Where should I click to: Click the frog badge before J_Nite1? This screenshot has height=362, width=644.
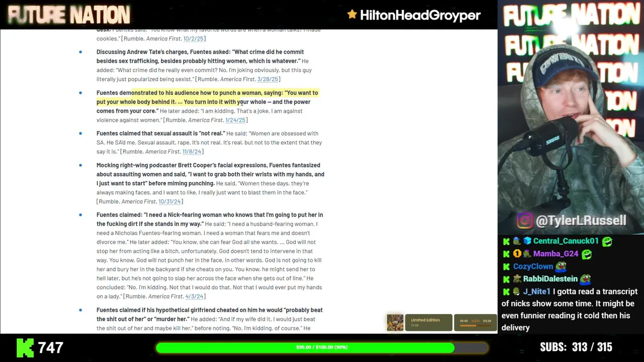pyautogui.click(x=517, y=292)
